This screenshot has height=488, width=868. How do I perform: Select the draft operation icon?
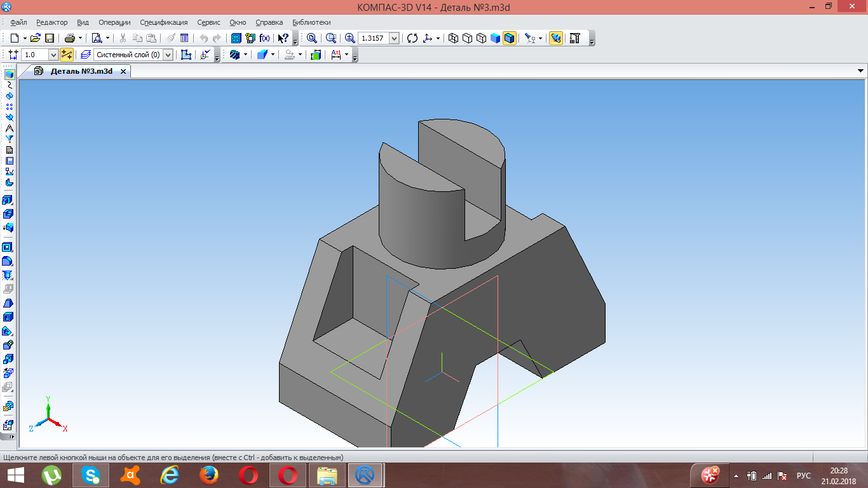[x=8, y=303]
